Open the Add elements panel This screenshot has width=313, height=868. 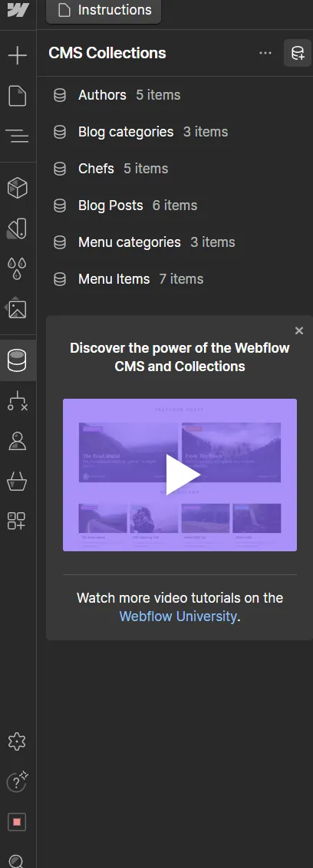tap(18, 54)
